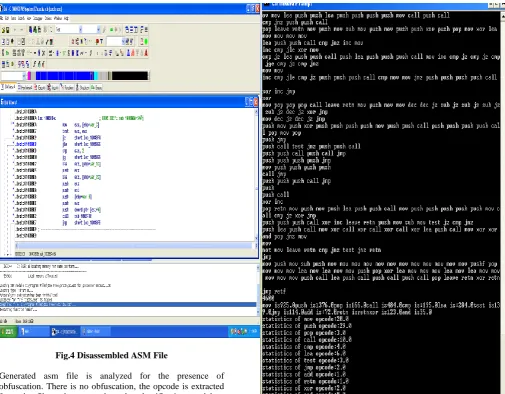Open the dropdown left of the navigation band
The image size is (505, 394).
pos(24,76)
